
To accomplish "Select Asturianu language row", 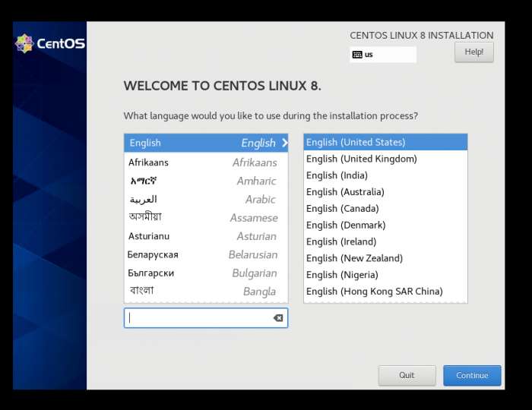I will coord(205,236).
